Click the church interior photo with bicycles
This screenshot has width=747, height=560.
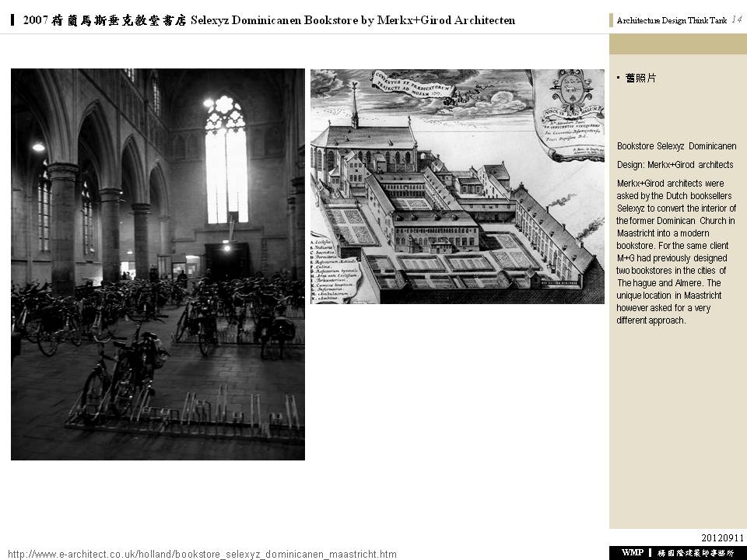point(157,264)
